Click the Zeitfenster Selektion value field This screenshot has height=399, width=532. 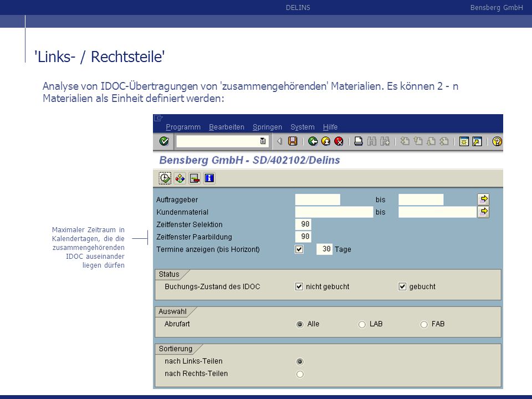pyautogui.click(x=303, y=224)
